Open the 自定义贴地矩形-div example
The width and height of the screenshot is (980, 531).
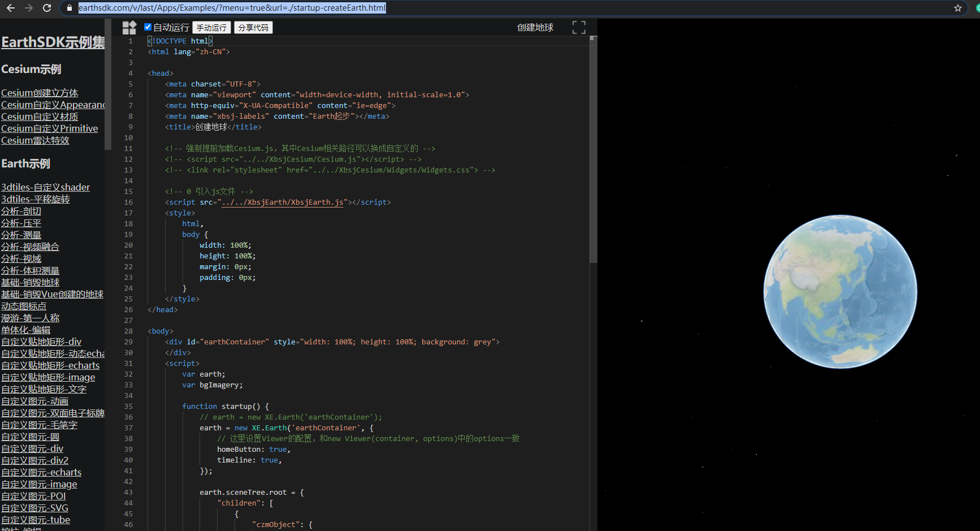41,342
